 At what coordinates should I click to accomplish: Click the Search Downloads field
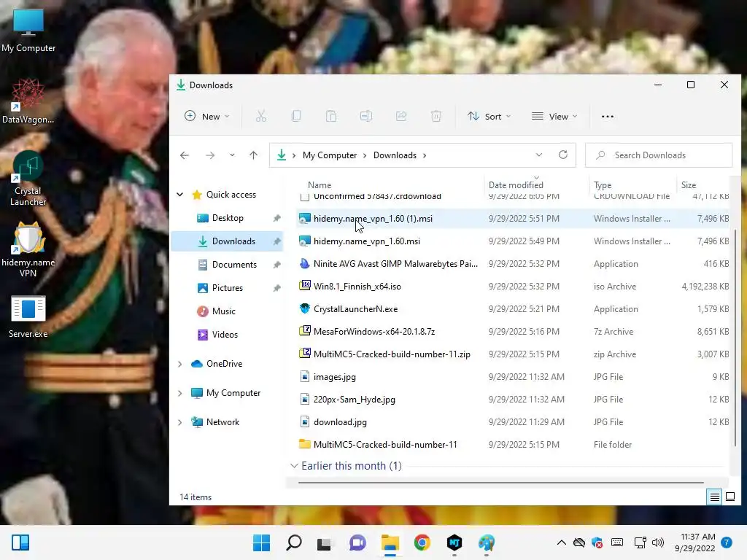[x=659, y=155]
